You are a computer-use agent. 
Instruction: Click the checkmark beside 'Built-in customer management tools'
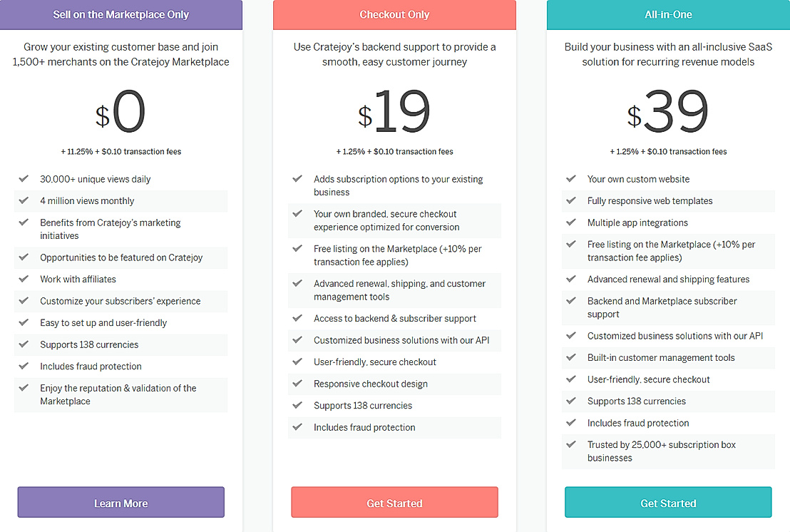click(571, 357)
